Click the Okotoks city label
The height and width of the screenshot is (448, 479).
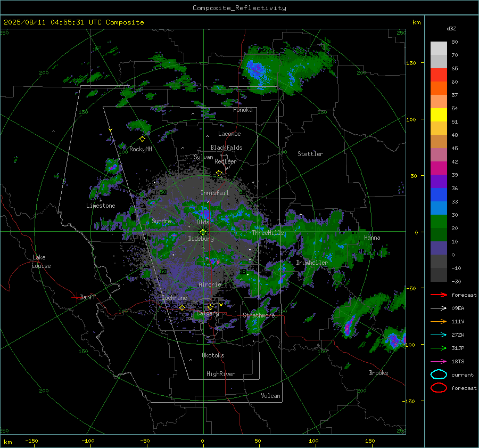tap(213, 355)
